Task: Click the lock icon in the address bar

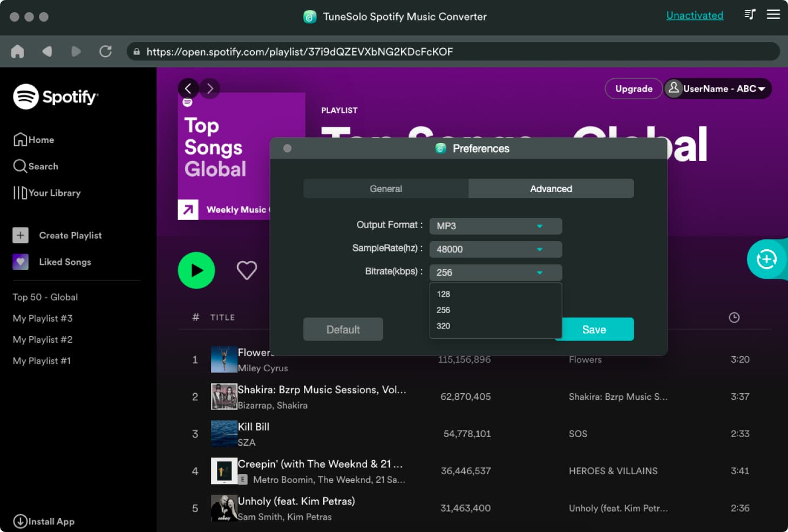Action: (x=137, y=52)
